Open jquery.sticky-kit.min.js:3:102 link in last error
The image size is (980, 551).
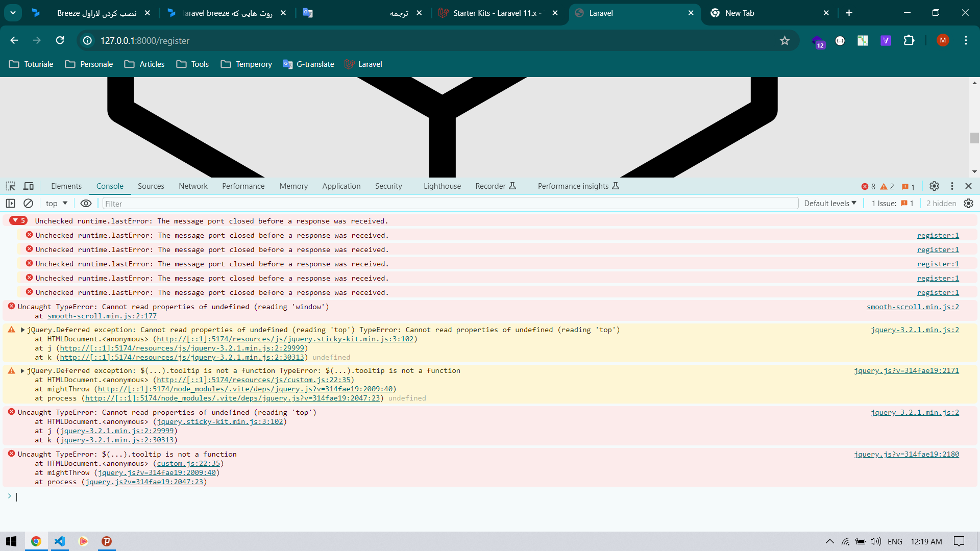[x=220, y=421]
